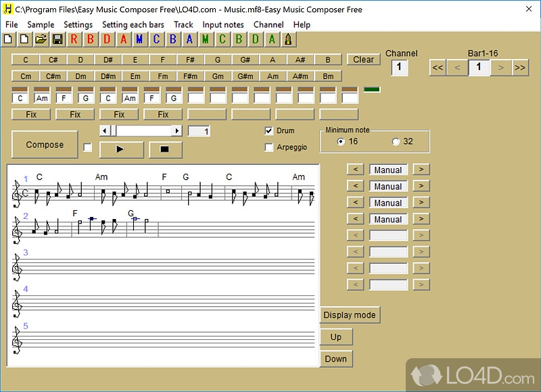Click the Display mode button

point(350,315)
